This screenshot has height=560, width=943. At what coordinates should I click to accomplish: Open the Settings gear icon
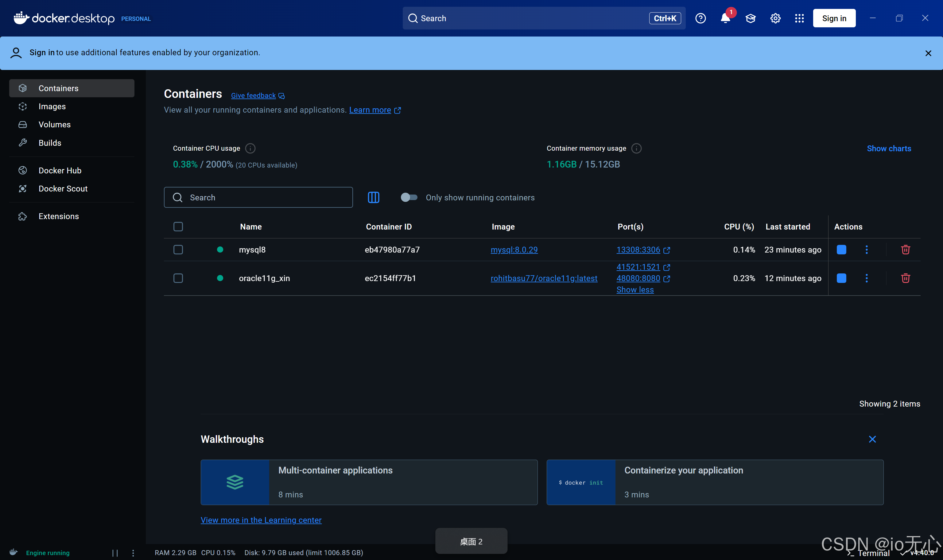pos(775,18)
